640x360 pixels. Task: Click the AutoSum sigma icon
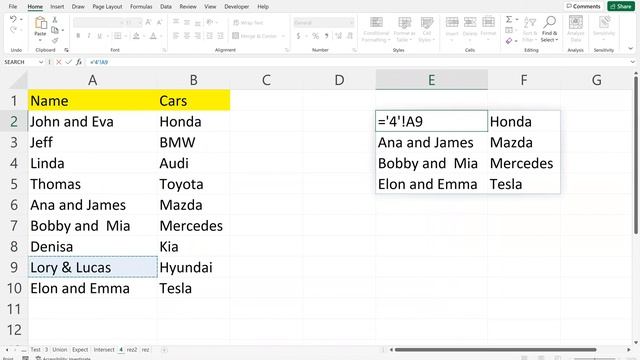[509, 19]
